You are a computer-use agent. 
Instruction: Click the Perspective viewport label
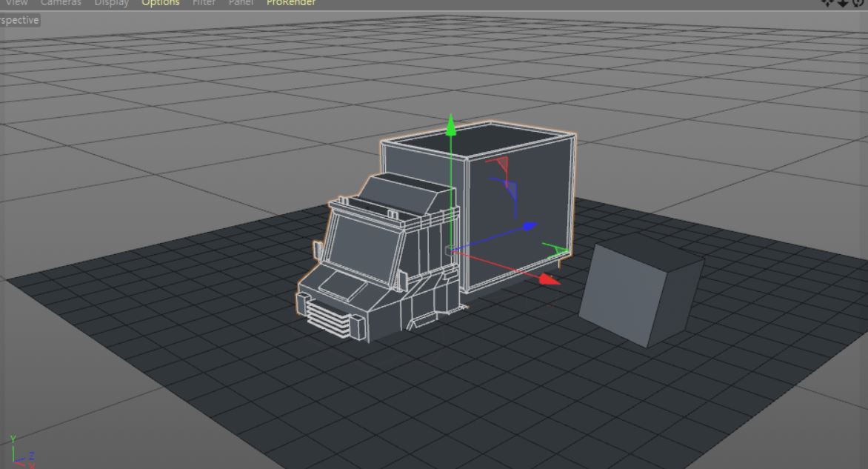click(x=19, y=20)
